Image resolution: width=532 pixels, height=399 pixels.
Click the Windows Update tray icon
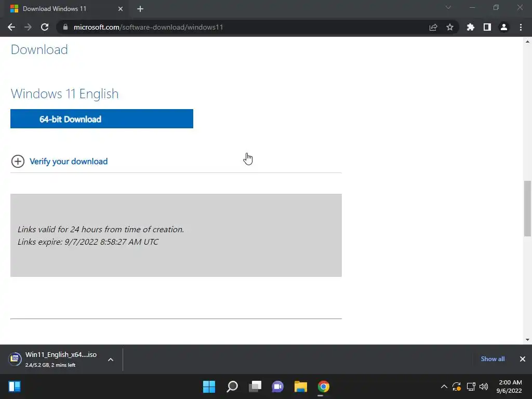pyautogui.click(x=457, y=387)
